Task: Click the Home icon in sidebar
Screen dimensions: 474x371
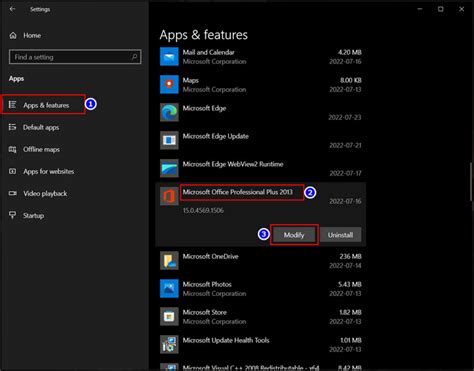Action: (13, 35)
